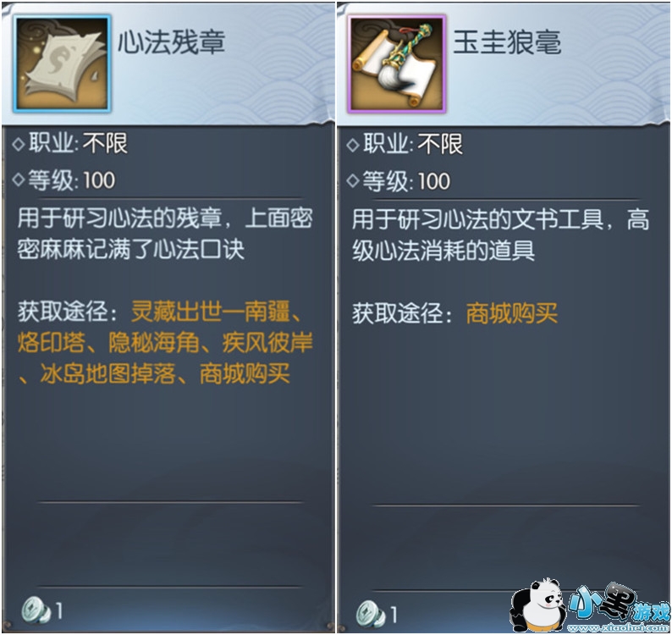Click the silver coin icon in left panel
This screenshot has height=635, width=672.
pyautogui.click(x=36, y=610)
